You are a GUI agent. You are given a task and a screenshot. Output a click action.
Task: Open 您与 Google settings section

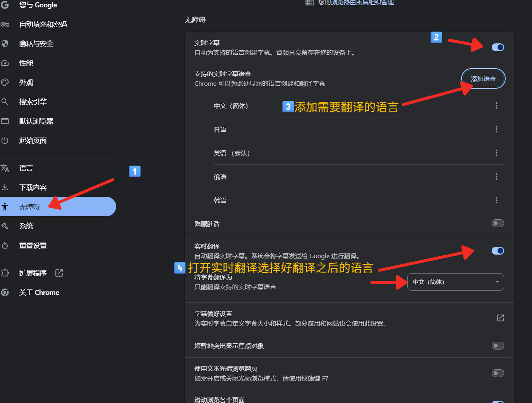click(38, 5)
